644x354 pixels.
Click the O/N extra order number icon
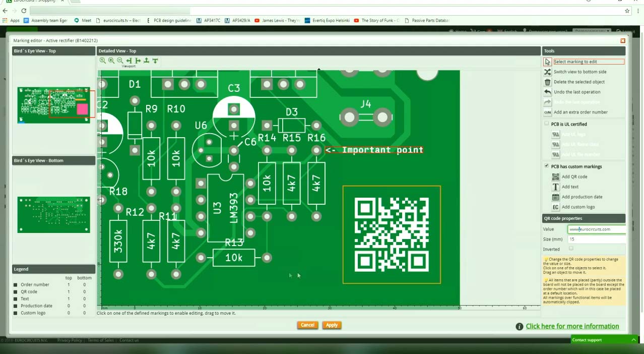[x=548, y=112]
